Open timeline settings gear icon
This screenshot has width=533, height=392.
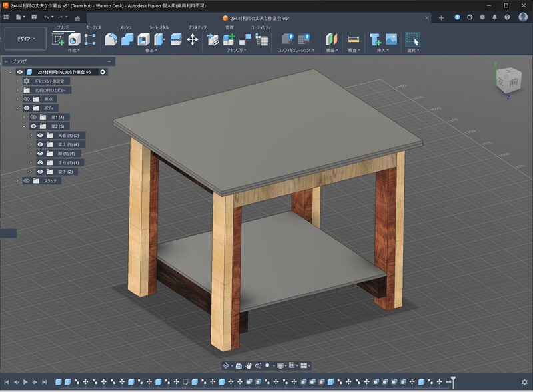[524, 382]
